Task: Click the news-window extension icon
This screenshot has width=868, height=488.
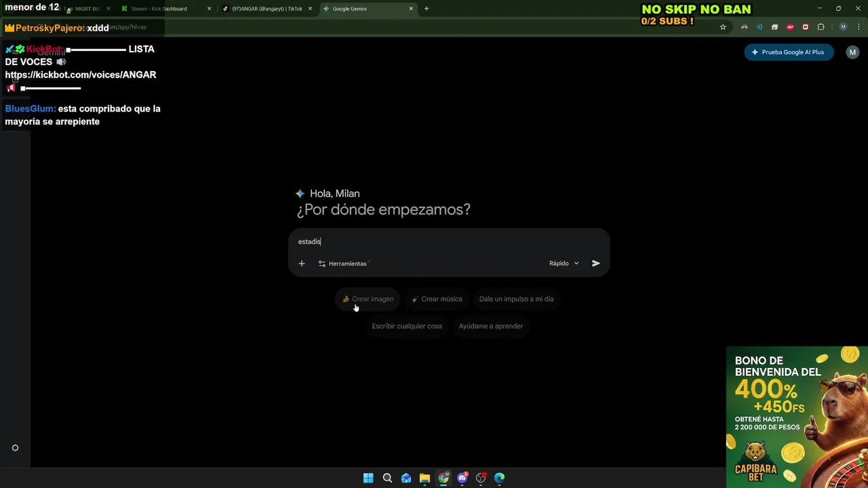Action: (x=774, y=27)
